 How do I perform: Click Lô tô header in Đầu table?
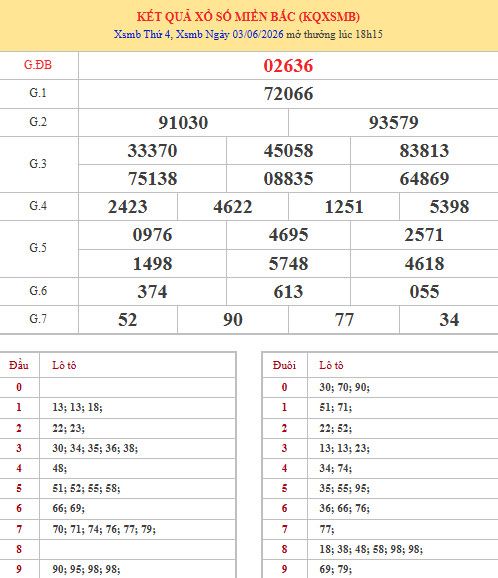tap(64, 365)
